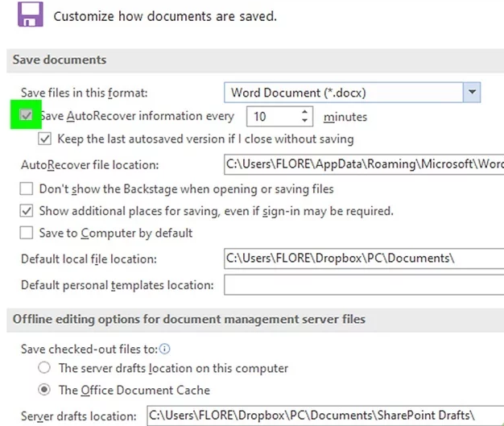
Task: Decrease AutoRecover minutes with down arrow
Action: [304, 121]
